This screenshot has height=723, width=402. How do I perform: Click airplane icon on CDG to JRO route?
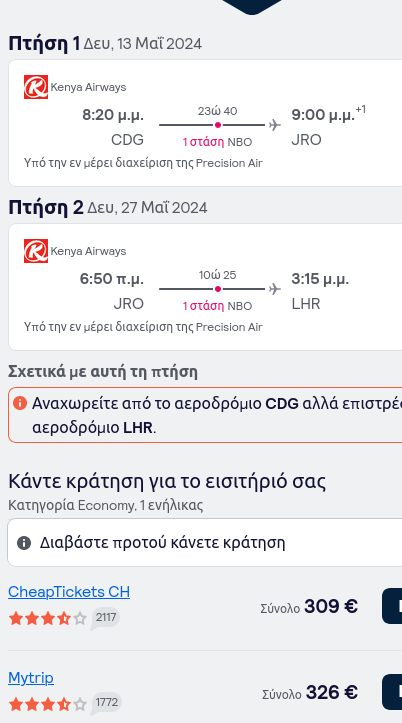coord(275,125)
